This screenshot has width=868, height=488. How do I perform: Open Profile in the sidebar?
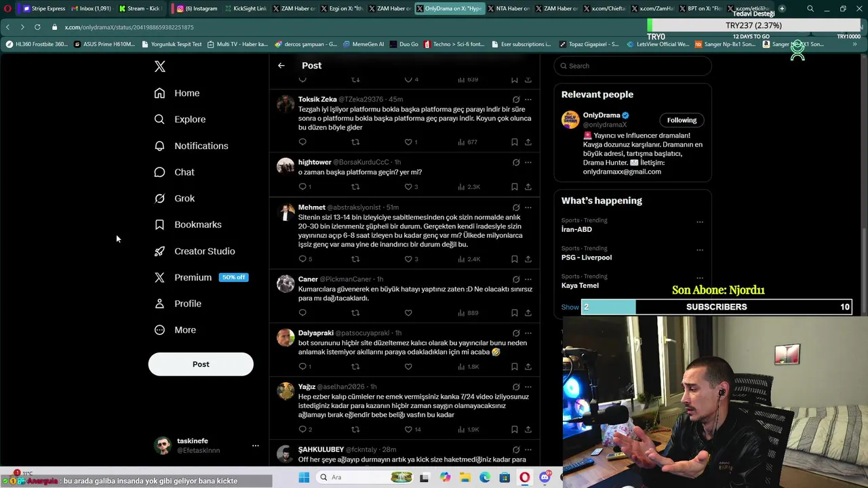click(x=178, y=304)
